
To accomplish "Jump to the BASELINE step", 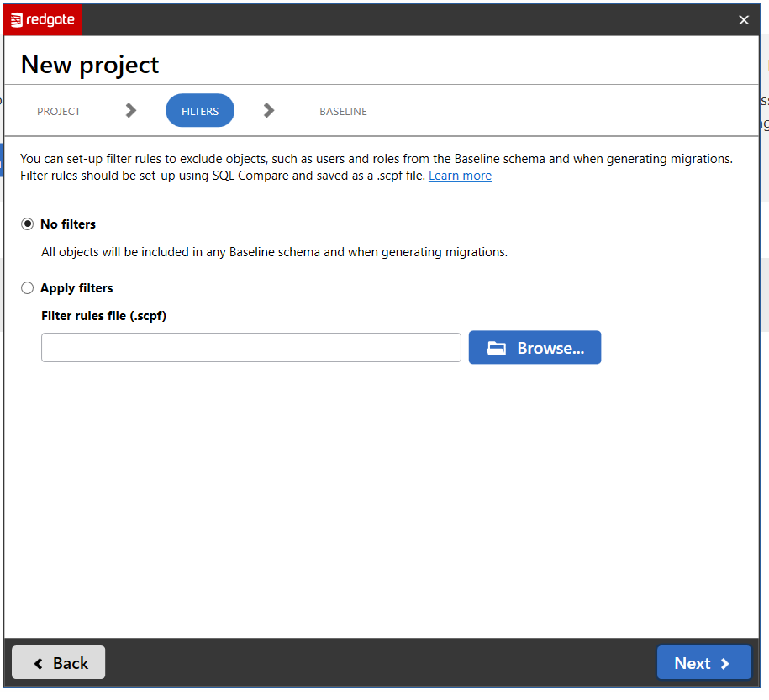I will coord(343,111).
